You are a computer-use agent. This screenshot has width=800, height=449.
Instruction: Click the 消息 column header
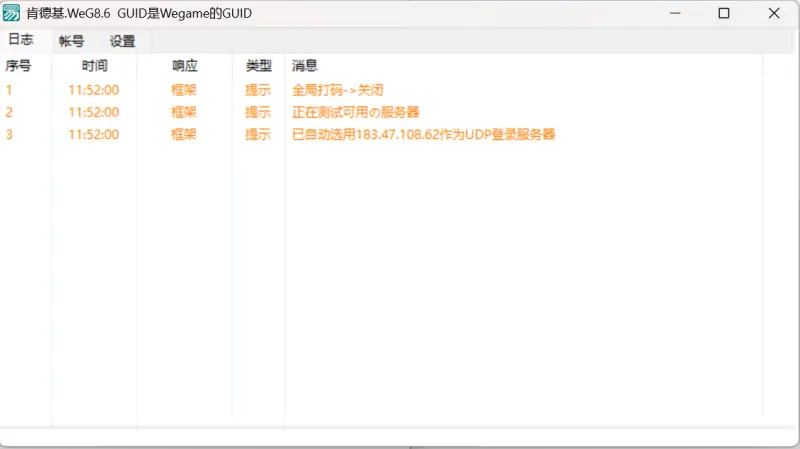pyautogui.click(x=305, y=66)
